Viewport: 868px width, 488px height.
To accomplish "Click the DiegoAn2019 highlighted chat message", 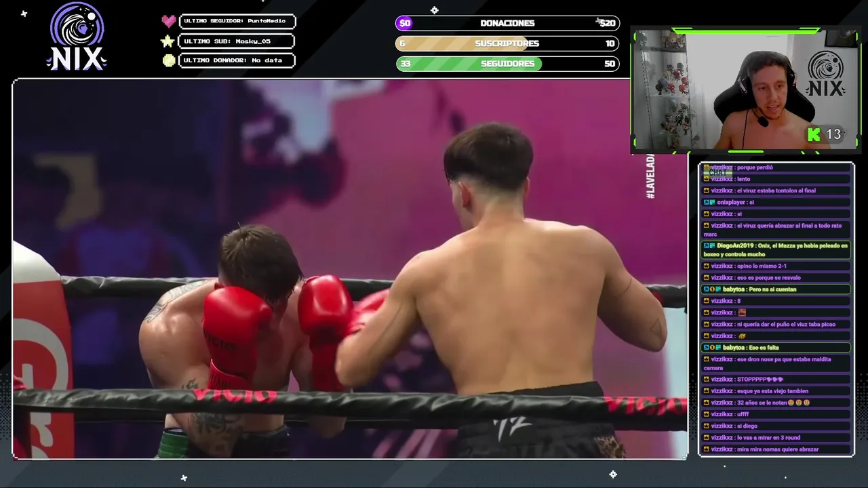I will pos(776,250).
